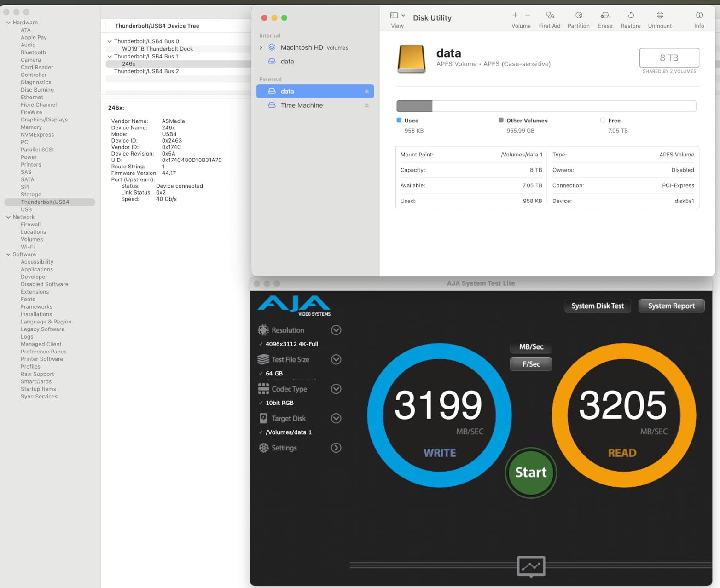The height and width of the screenshot is (588, 720).
Task: Switch AJA units to F/Sec
Action: pos(531,364)
